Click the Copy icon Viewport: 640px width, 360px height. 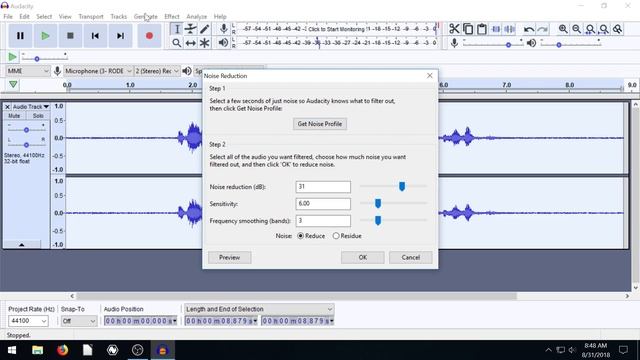point(468,29)
